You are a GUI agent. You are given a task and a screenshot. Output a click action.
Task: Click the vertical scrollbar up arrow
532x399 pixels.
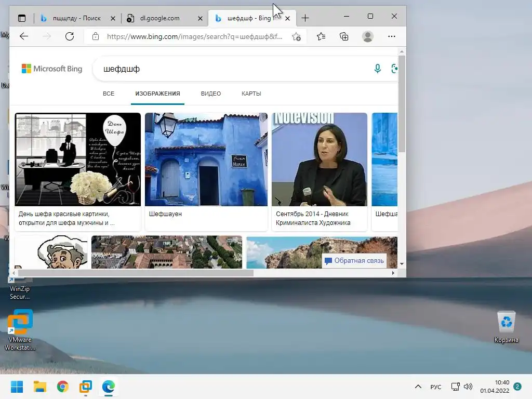402,52
